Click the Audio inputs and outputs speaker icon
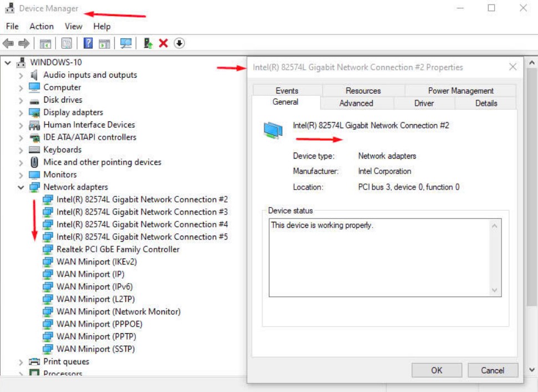This screenshot has width=538, height=392. 34,75
